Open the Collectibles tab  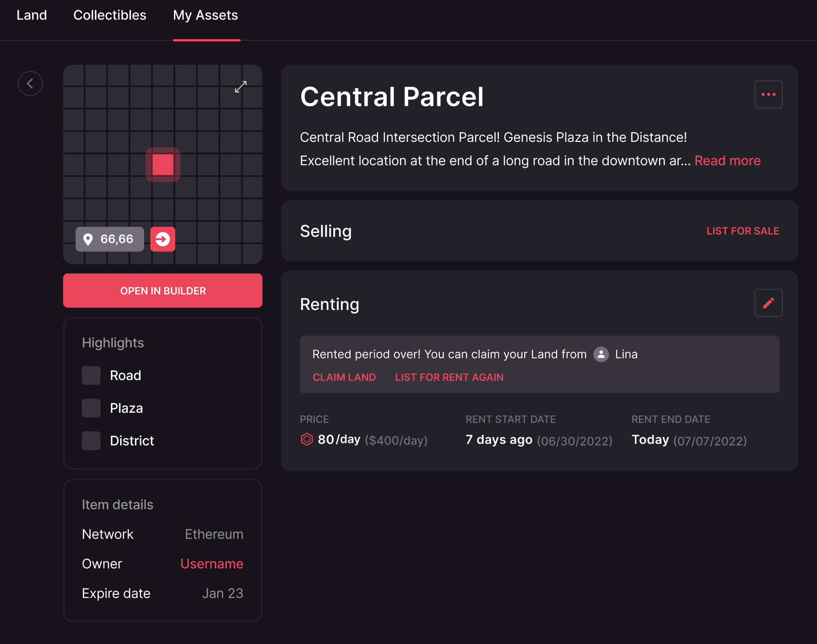pos(109,15)
